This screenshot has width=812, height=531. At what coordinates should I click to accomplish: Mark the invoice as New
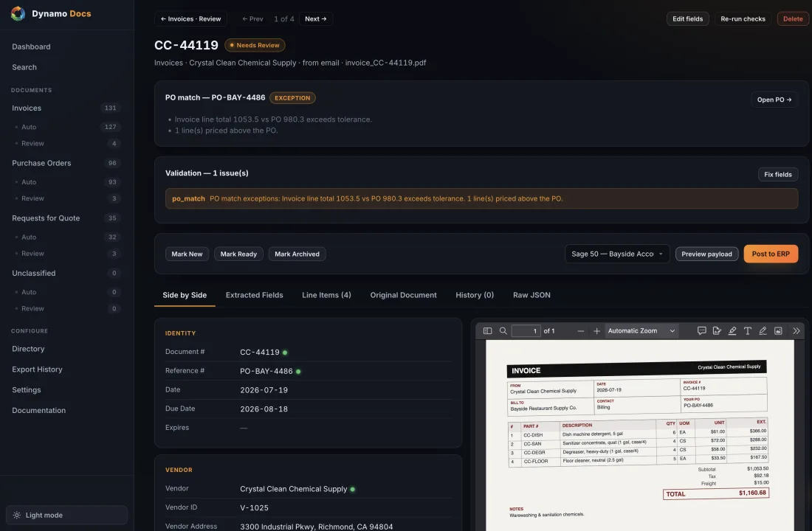[x=187, y=254]
